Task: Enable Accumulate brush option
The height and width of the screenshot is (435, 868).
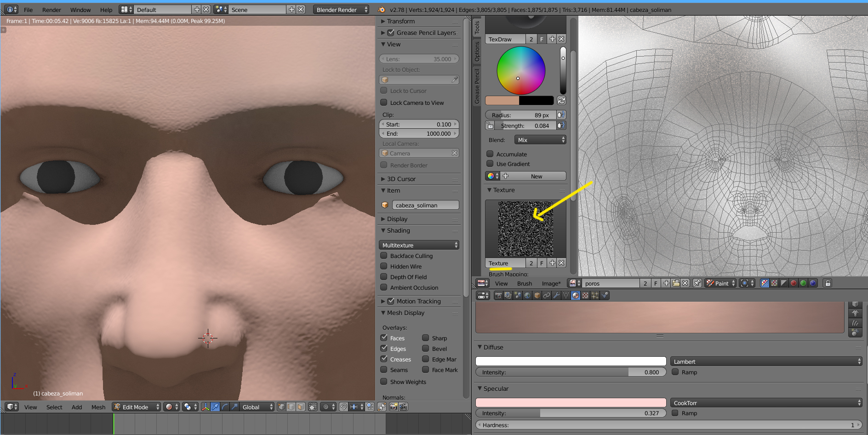Action: pos(490,154)
